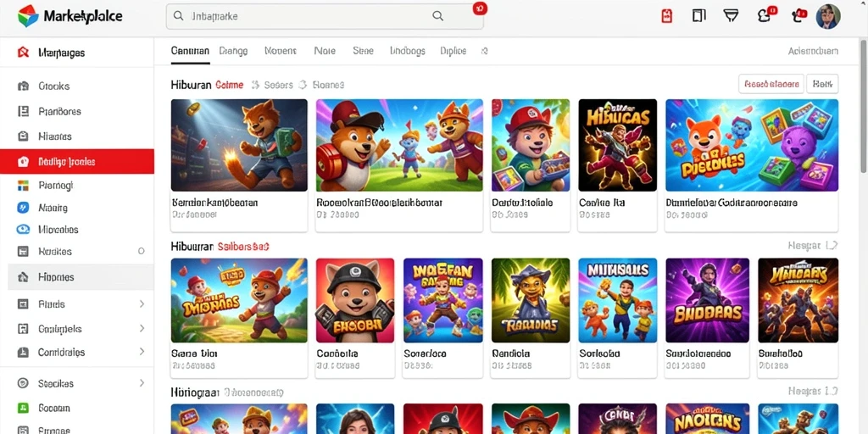Click the search submit magnifier in search bar
This screenshot has width=868, height=434.
[438, 16]
